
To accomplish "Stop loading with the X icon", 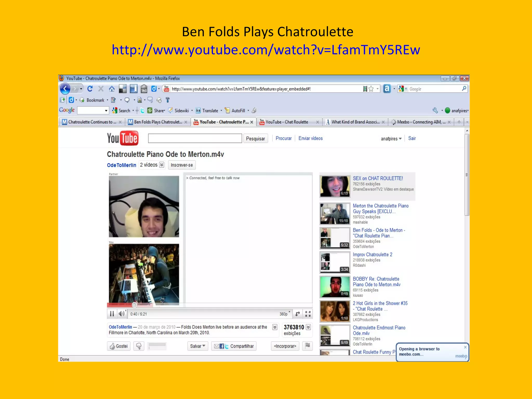I will [101, 89].
